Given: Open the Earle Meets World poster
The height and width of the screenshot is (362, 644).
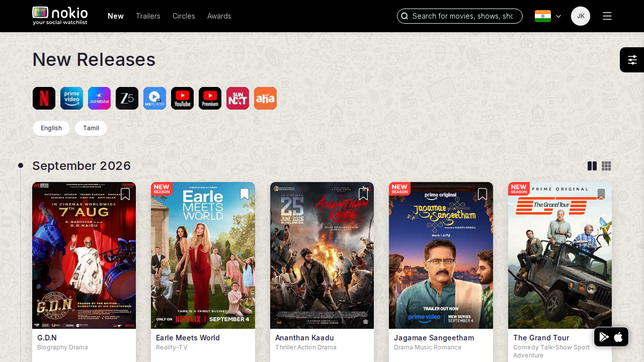Looking at the screenshot, I should (x=203, y=255).
